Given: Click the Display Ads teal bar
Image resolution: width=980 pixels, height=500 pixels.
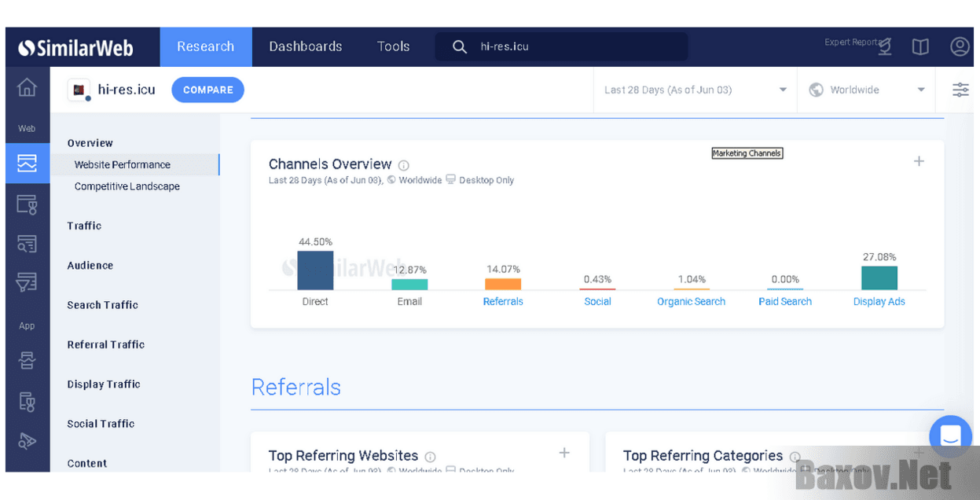Looking at the screenshot, I should point(879,278).
